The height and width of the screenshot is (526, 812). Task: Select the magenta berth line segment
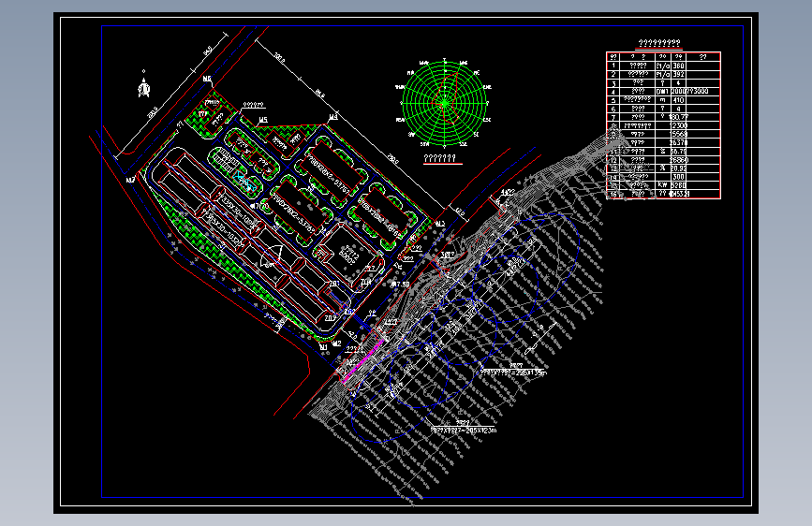click(362, 361)
